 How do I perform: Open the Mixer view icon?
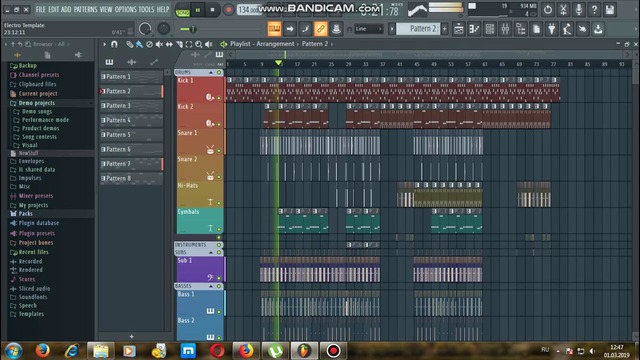point(505,29)
